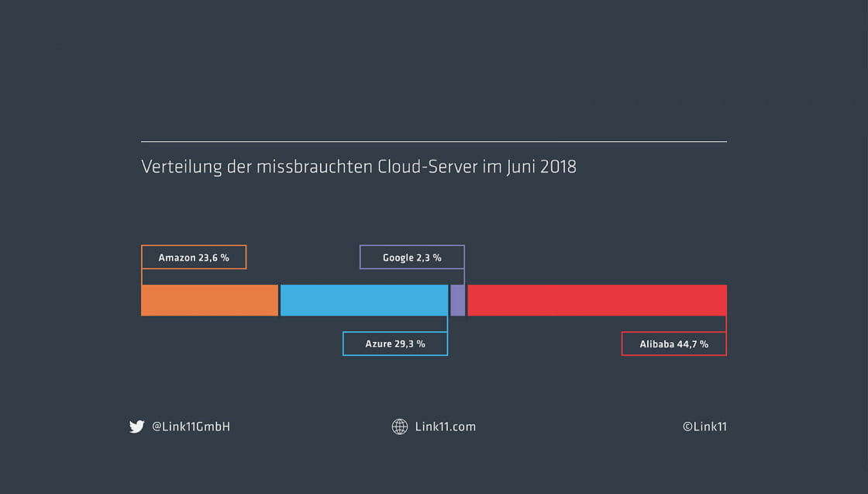Screen dimensions: 868x494
Task: Click the Juni 2018 portion of the title
Action: [542, 166]
